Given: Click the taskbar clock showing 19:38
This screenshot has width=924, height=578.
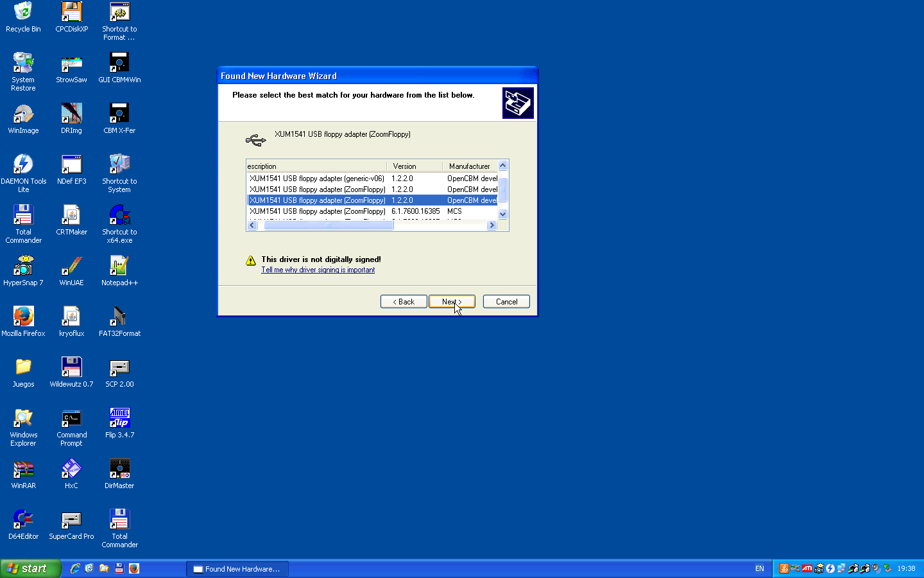Looking at the screenshot, I should click(x=906, y=569).
